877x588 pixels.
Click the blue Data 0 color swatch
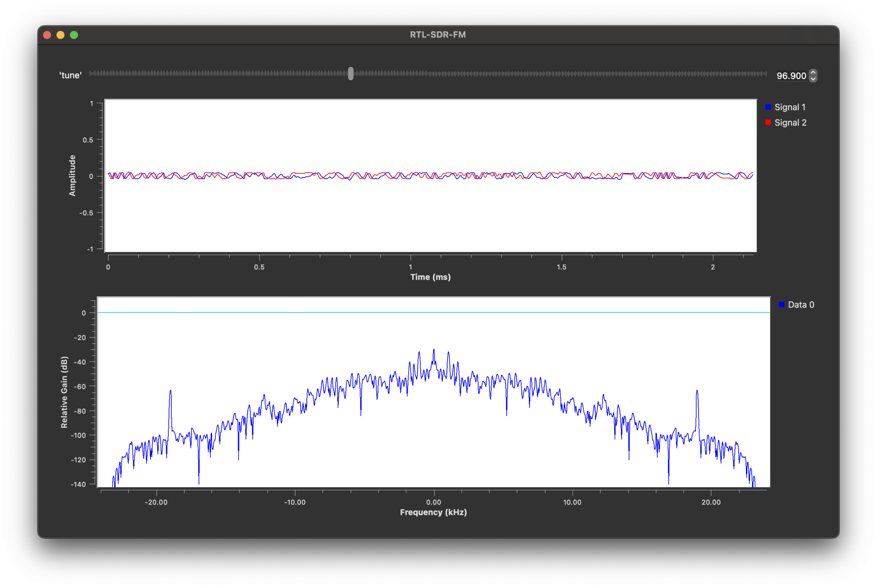[782, 304]
